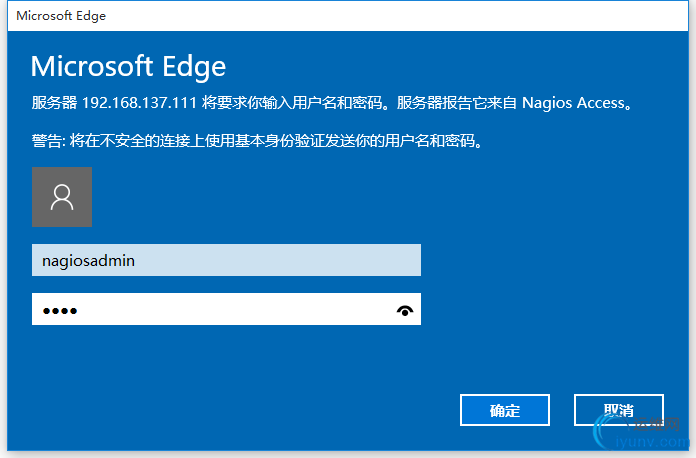Click the Nagios Access realm text
The width and height of the screenshot is (696, 458).
(x=573, y=103)
